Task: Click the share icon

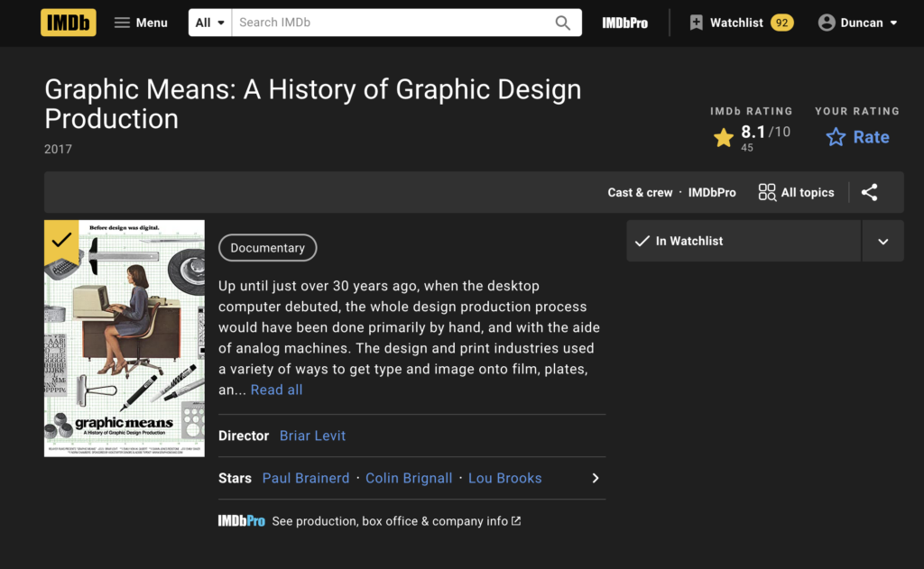Action: 869,192
